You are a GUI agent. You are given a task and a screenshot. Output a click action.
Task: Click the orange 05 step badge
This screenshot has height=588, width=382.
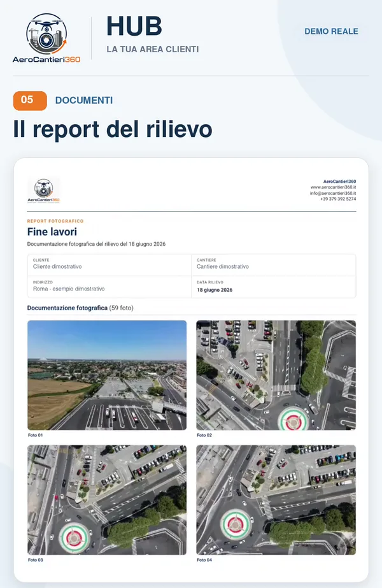click(x=30, y=101)
